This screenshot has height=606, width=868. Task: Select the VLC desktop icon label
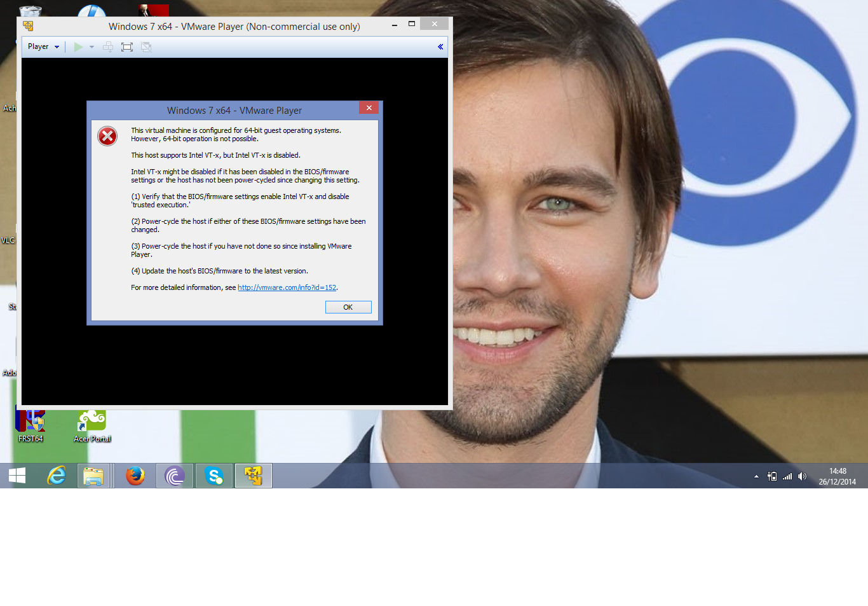[8, 240]
